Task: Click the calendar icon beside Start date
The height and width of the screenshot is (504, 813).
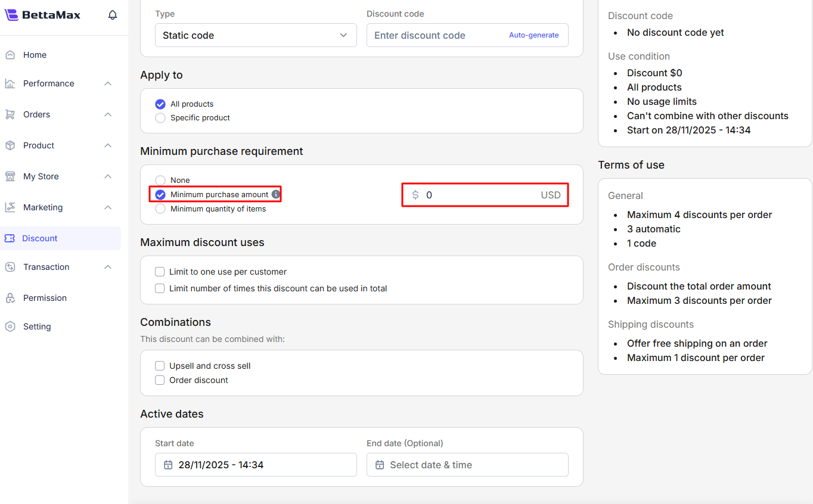Action: 167,465
